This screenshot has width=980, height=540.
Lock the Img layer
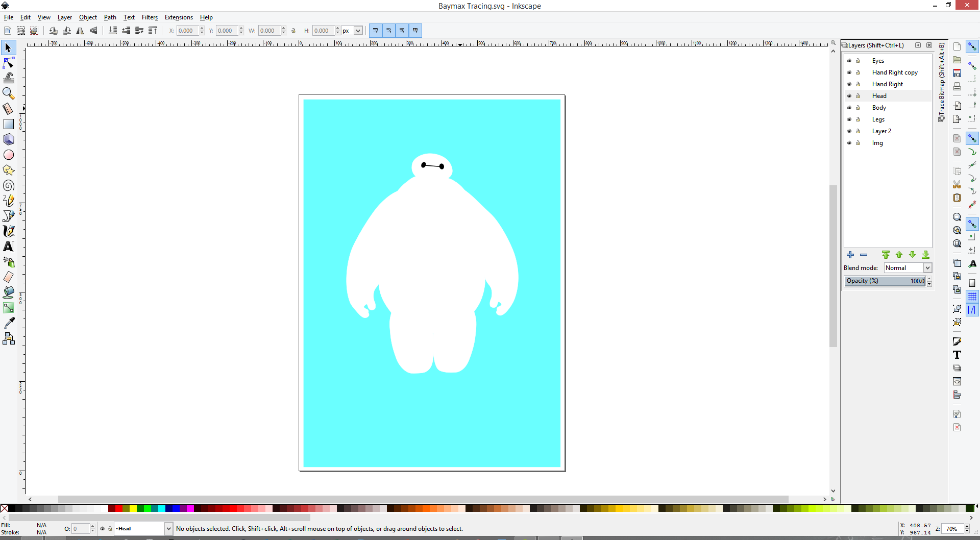(858, 142)
